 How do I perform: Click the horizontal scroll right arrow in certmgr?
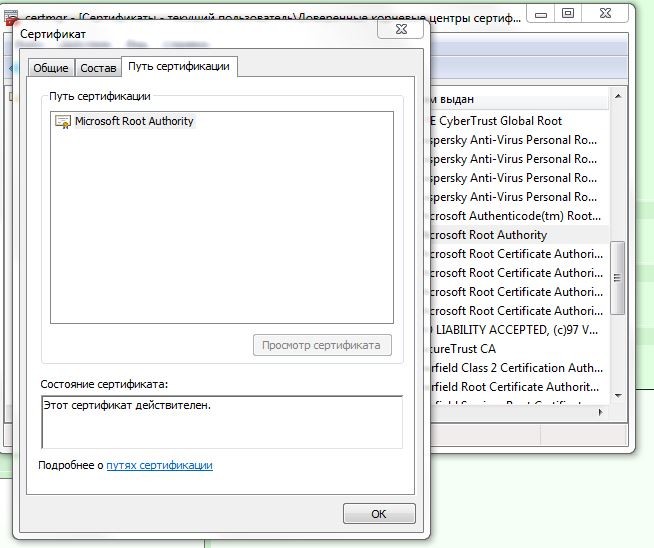(x=601, y=412)
